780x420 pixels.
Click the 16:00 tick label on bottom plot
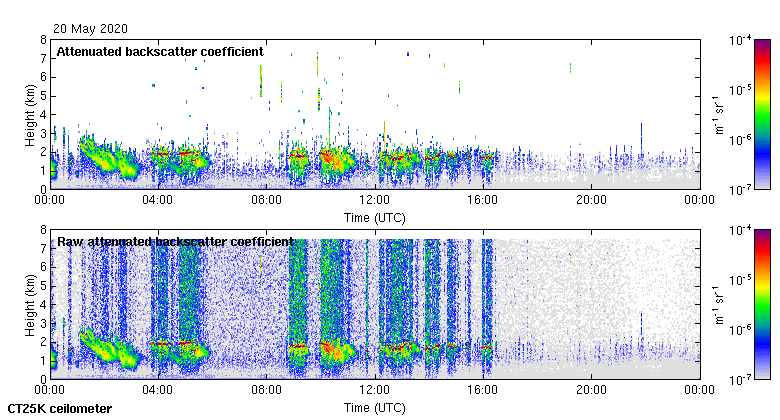pyautogui.click(x=483, y=390)
